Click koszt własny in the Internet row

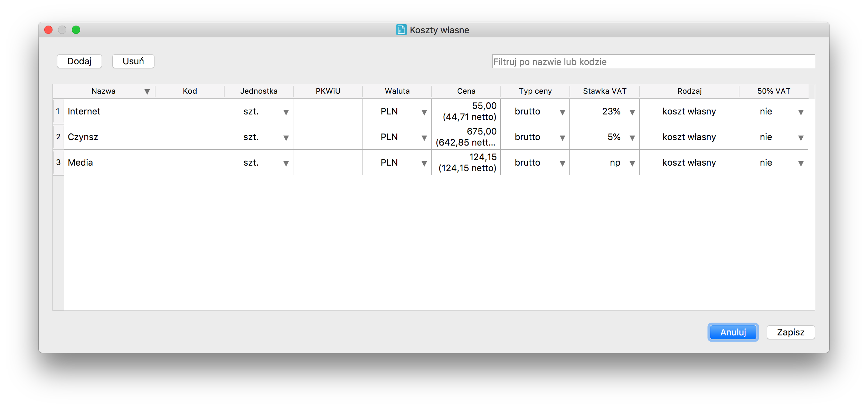pyautogui.click(x=689, y=111)
